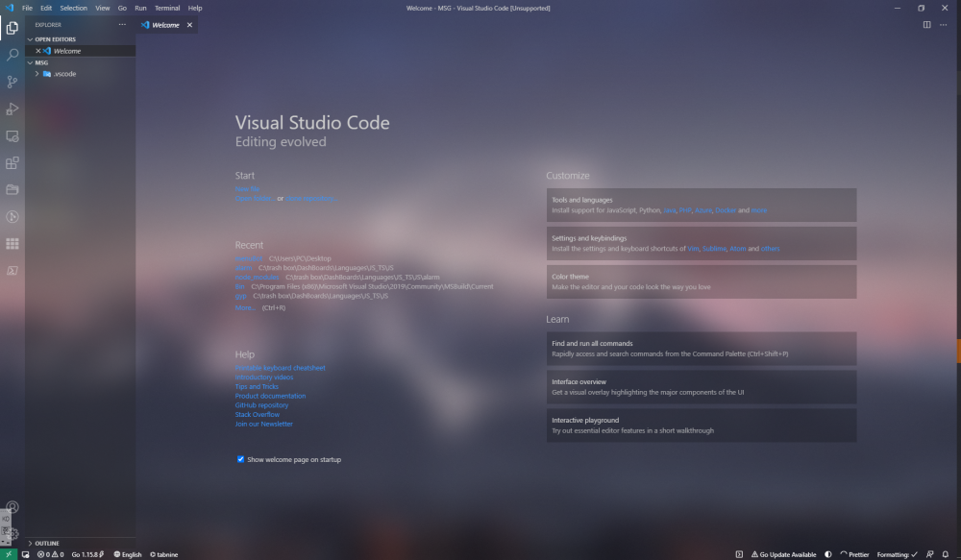Open the Stack Overflow link
The height and width of the screenshot is (560, 961).
pos(258,415)
